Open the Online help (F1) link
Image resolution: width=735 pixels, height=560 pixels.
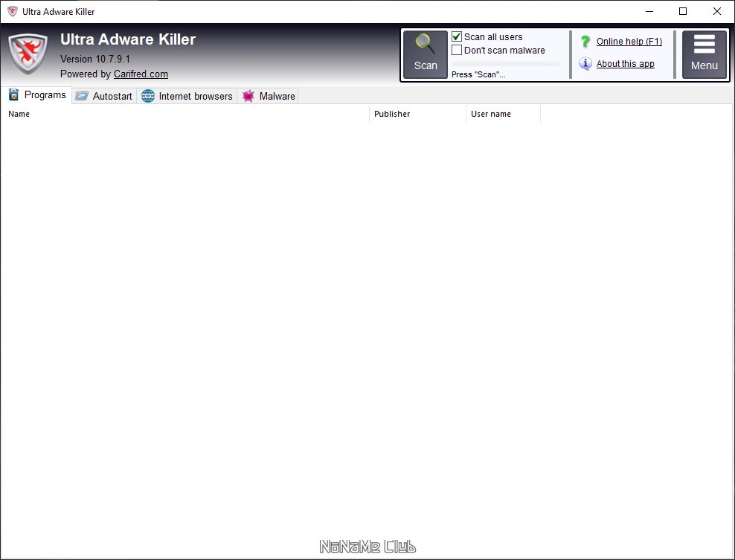coord(629,41)
